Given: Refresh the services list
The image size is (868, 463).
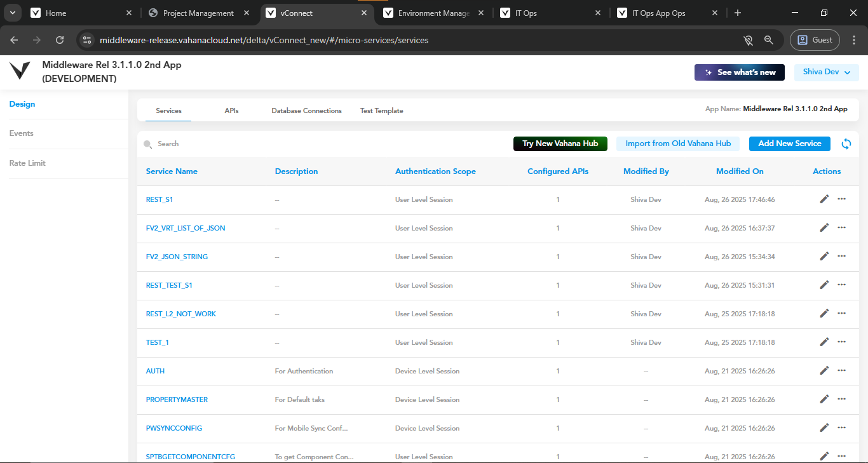Looking at the screenshot, I should pyautogui.click(x=846, y=144).
